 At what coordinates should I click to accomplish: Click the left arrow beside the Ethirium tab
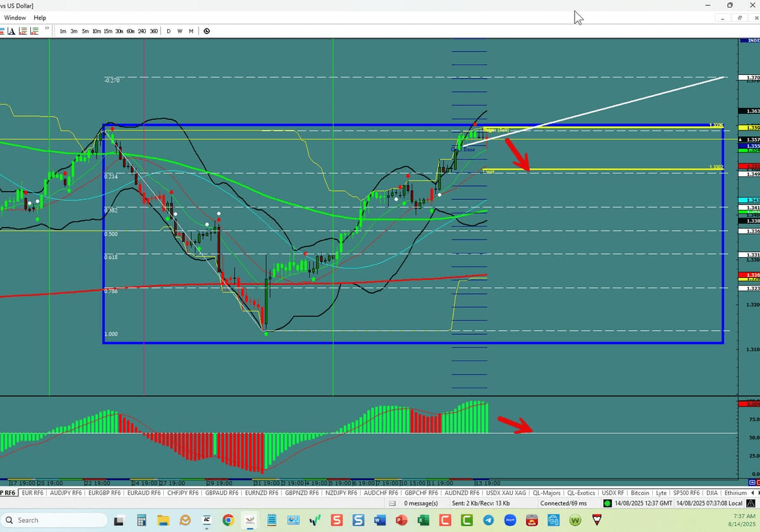751,493
